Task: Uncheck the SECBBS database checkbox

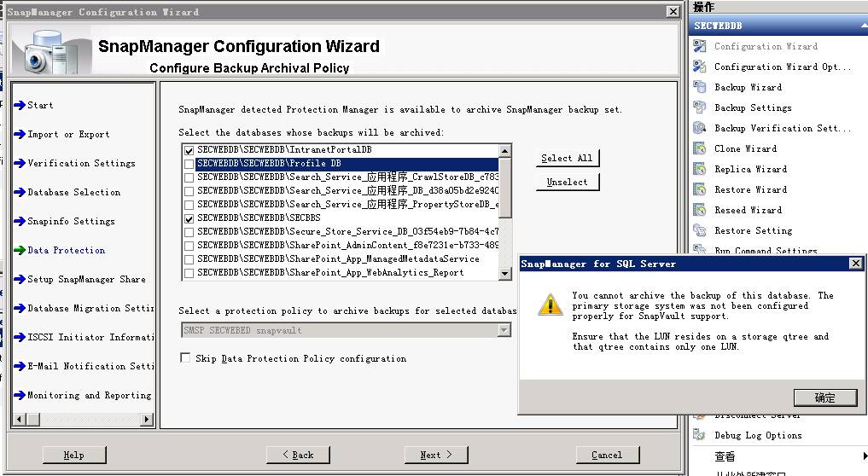Action: [x=189, y=218]
